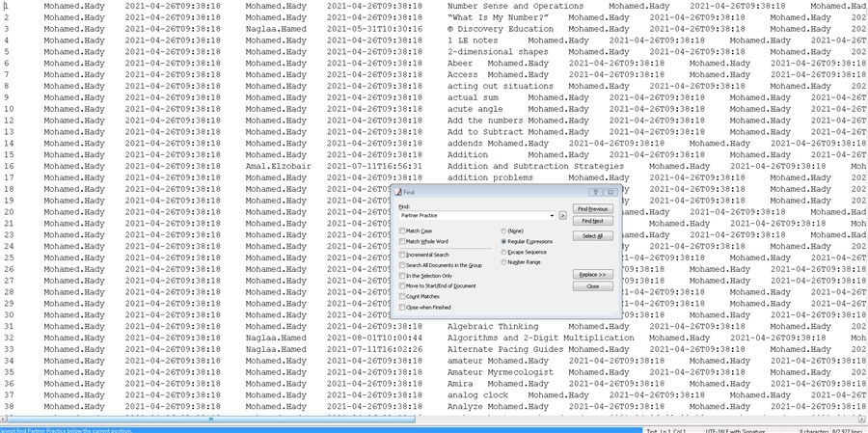Screen dimensions: 868x433
Task: Expand the dialog with Replace >>
Action: (x=593, y=275)
